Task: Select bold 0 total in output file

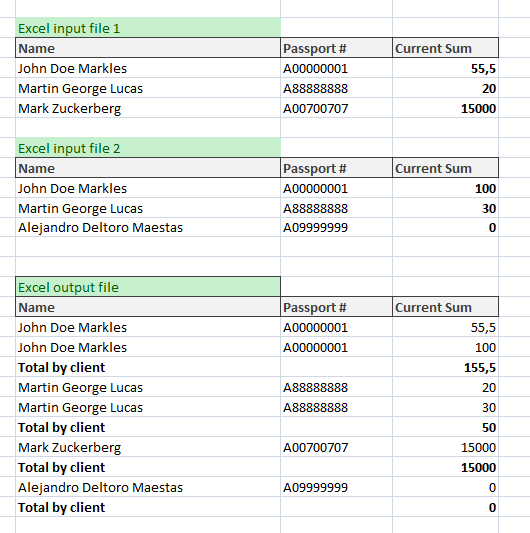Action: 446,507
